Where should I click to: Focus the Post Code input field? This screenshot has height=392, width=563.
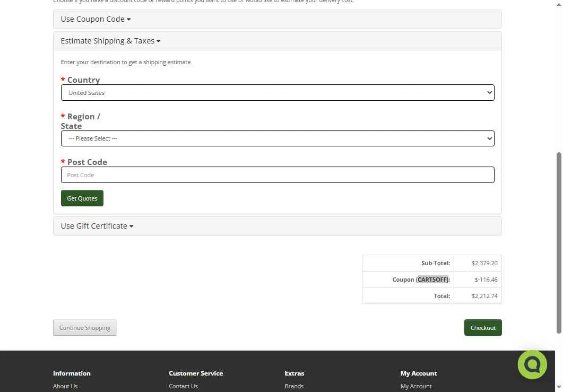click(278, 175)
